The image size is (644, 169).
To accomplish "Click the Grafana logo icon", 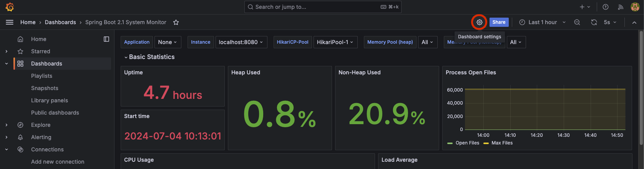I will (x=10, y=7).
